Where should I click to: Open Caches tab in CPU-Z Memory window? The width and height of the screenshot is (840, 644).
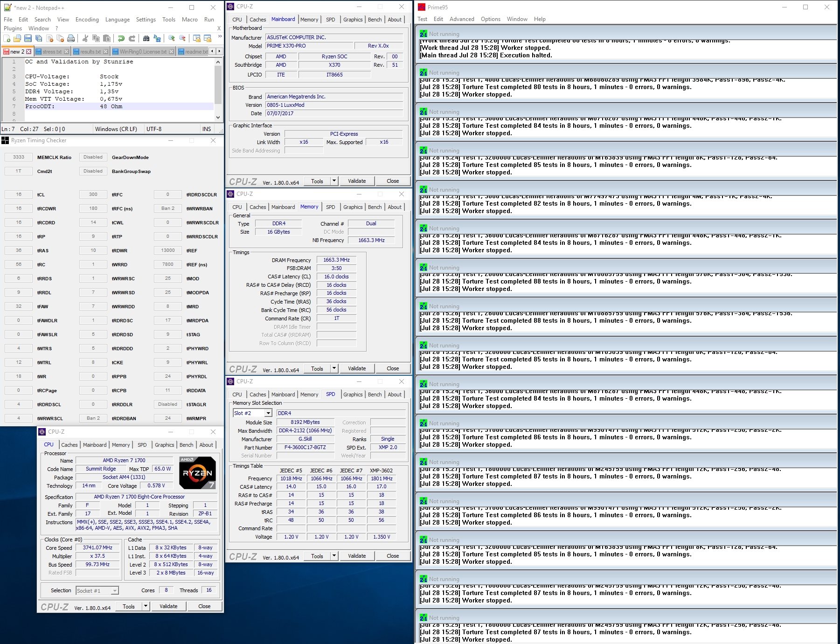tap(257, 207)
